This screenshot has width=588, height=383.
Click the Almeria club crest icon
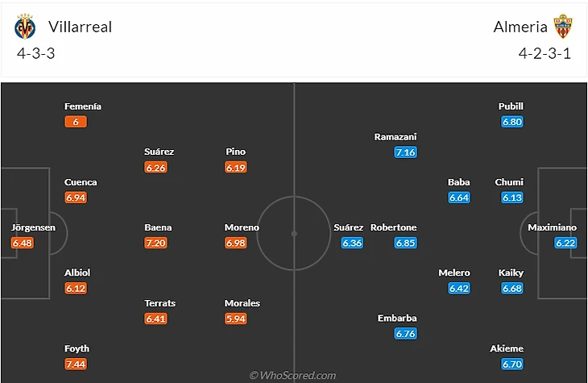[561, 27]
